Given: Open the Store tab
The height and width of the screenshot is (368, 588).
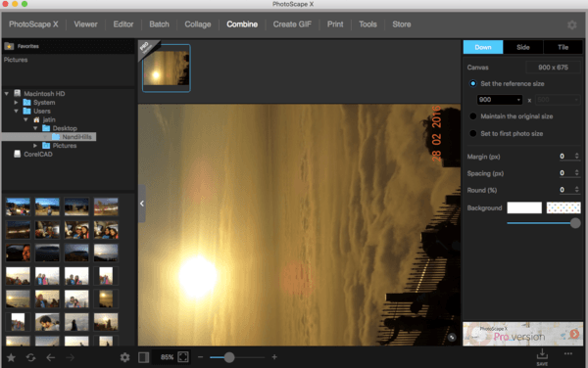Looking at the screenshot, I should 402,24.
